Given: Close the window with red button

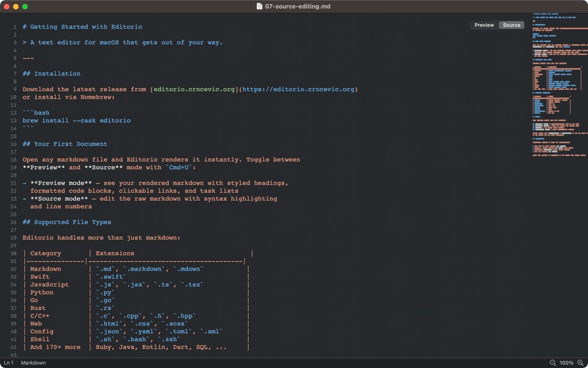Looking at the screenshot, I should [6, 6].
